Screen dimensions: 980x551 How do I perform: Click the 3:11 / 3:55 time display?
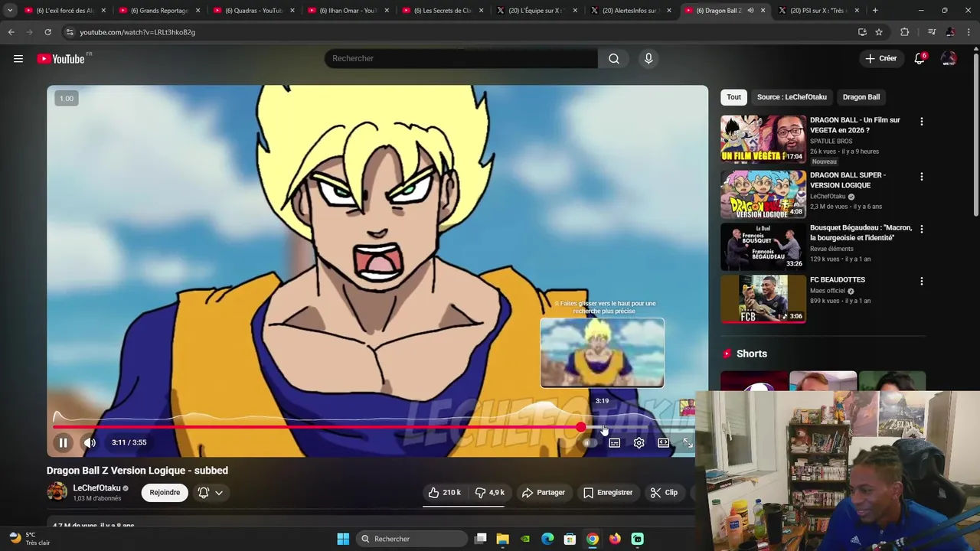129,442
